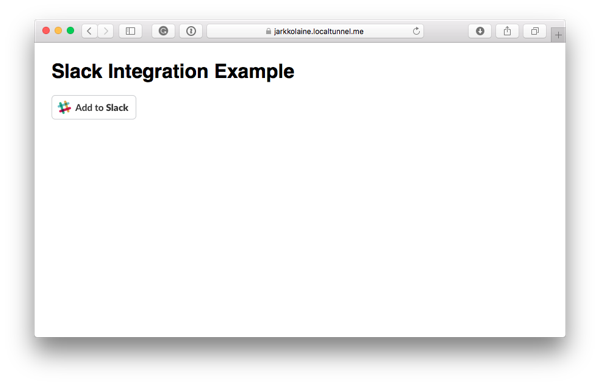Focus the address bar showing jarkkolaine.localtunnel.me
Screen dimensions: 600x386
point(315,31)
